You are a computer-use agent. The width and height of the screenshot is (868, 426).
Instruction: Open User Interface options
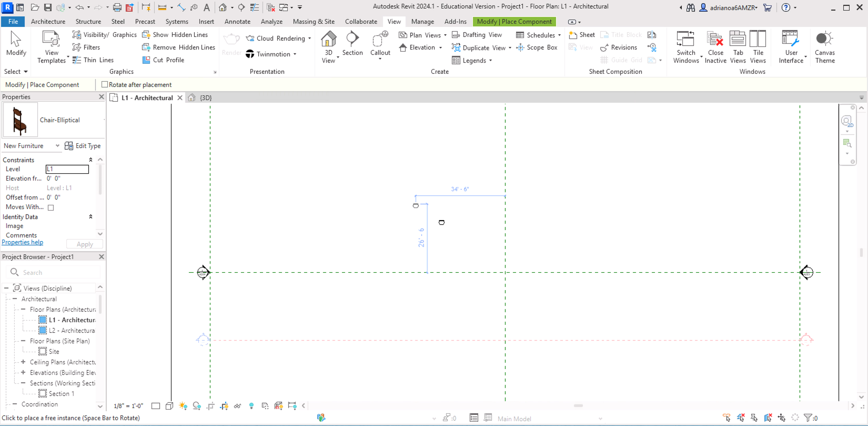pyautogui.click(x=791, y=47)
